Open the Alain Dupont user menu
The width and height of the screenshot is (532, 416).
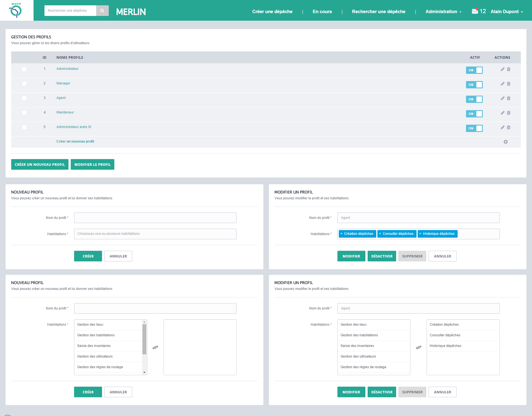point(507,11)
